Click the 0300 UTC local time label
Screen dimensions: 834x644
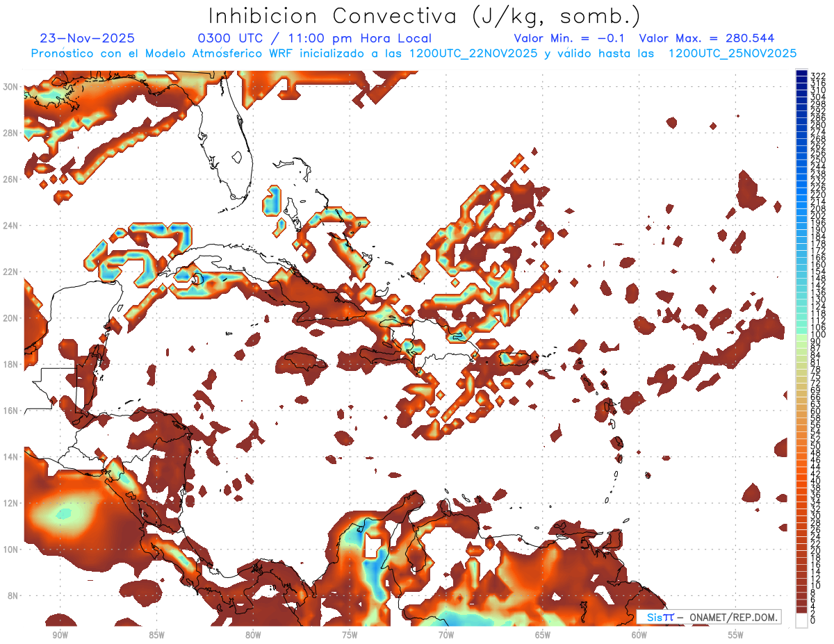(x=314, y=38)
